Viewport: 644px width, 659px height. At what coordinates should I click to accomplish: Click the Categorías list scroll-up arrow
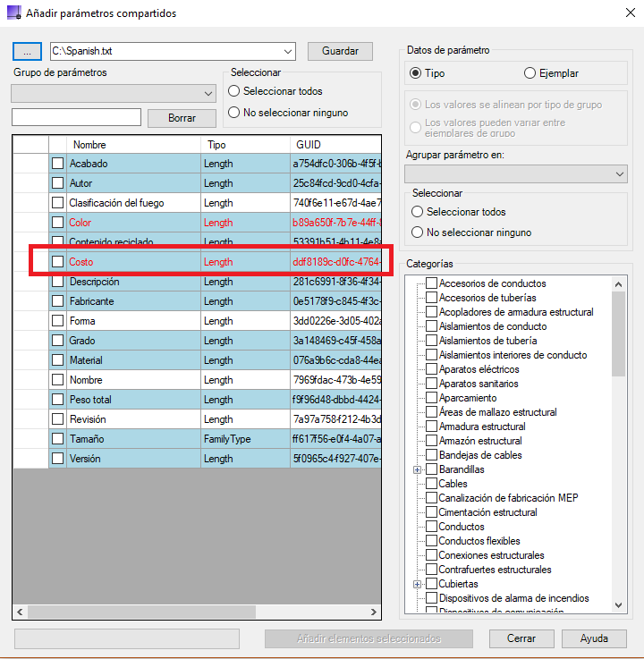click(x=618, y=284)
